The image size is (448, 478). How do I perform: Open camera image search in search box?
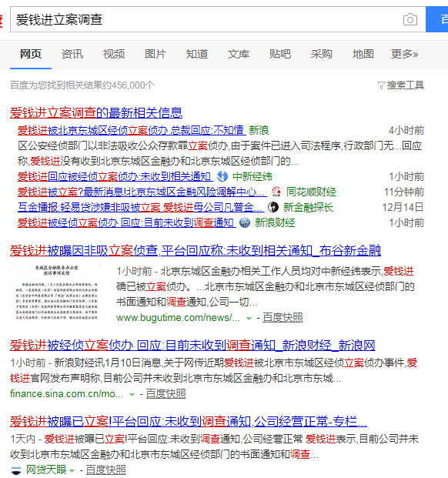[410, 20]
